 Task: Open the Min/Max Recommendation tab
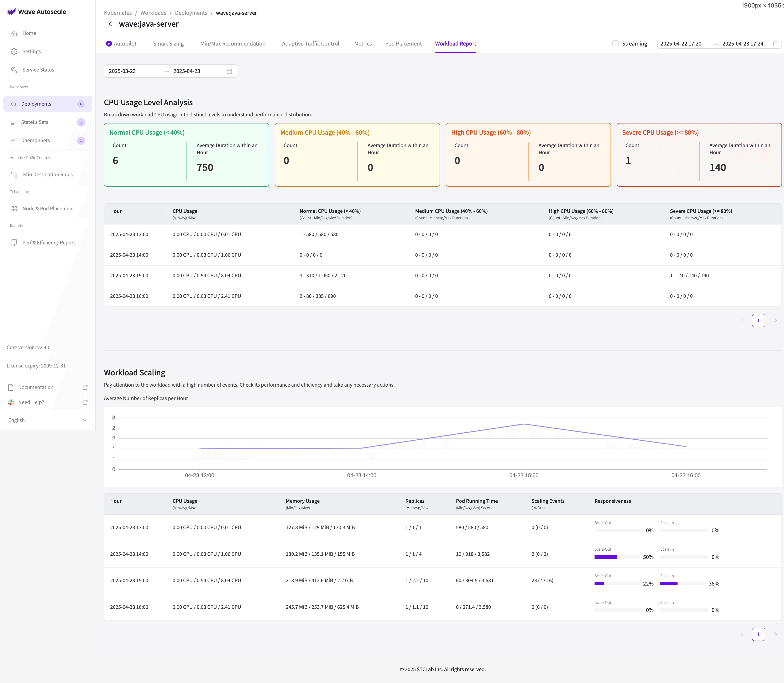(x=233, y=44)
